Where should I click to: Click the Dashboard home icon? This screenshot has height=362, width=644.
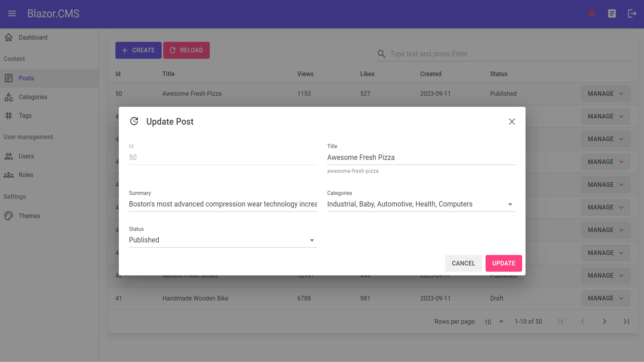click(x=9, y=38)
